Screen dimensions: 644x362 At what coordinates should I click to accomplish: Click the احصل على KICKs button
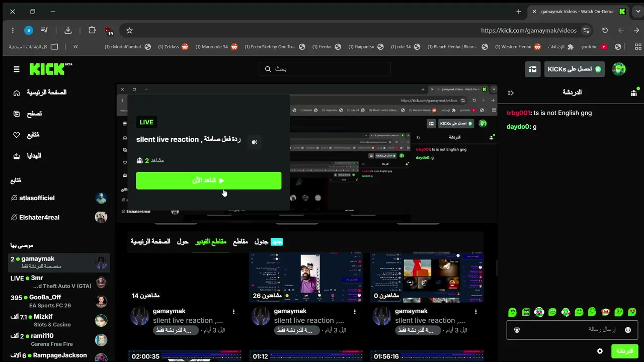click(x=574, y=69)
